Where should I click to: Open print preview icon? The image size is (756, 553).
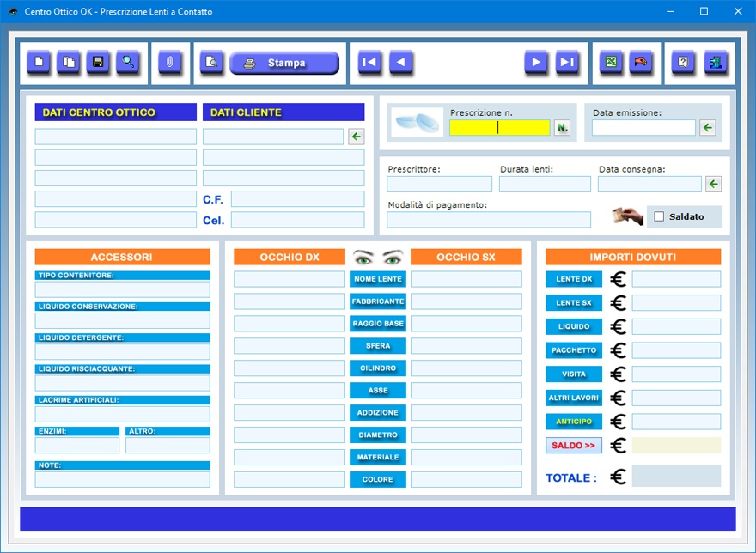click(x=211, y=62)
